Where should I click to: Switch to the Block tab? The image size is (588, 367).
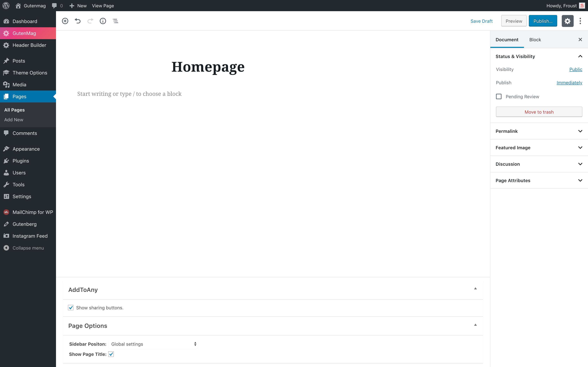coord(535,39)
